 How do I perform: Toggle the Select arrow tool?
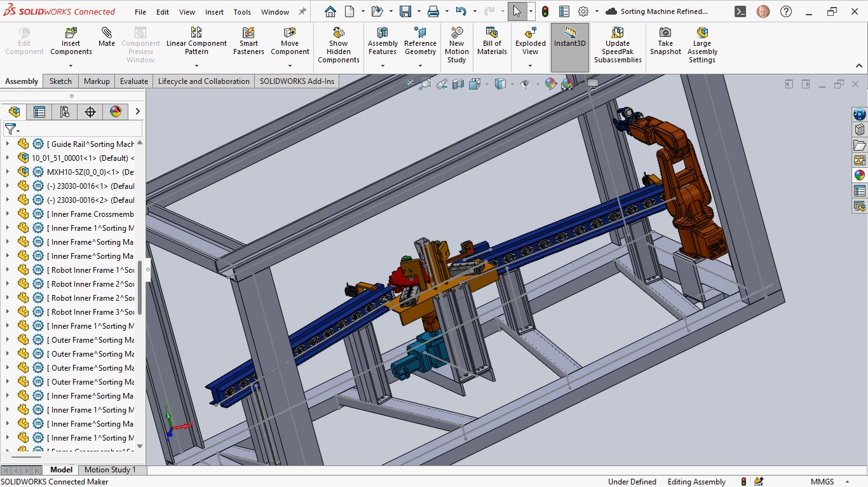pyautogui.click(x=517, y=11)
